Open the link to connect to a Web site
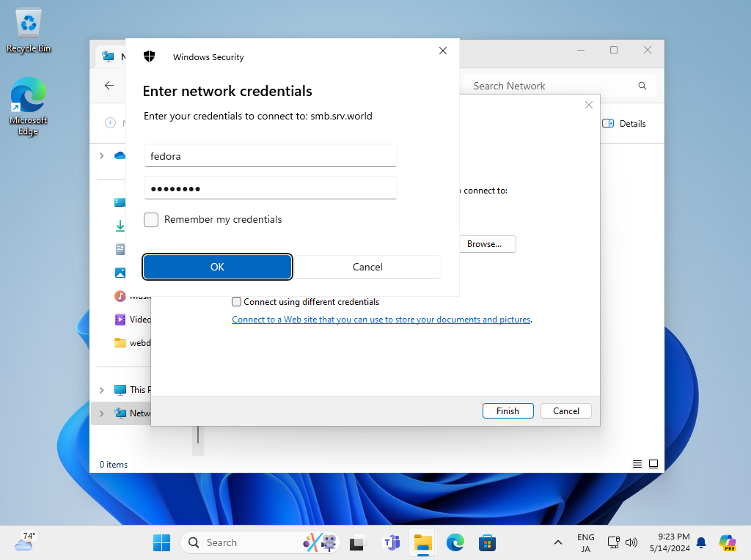 point(381,320)
